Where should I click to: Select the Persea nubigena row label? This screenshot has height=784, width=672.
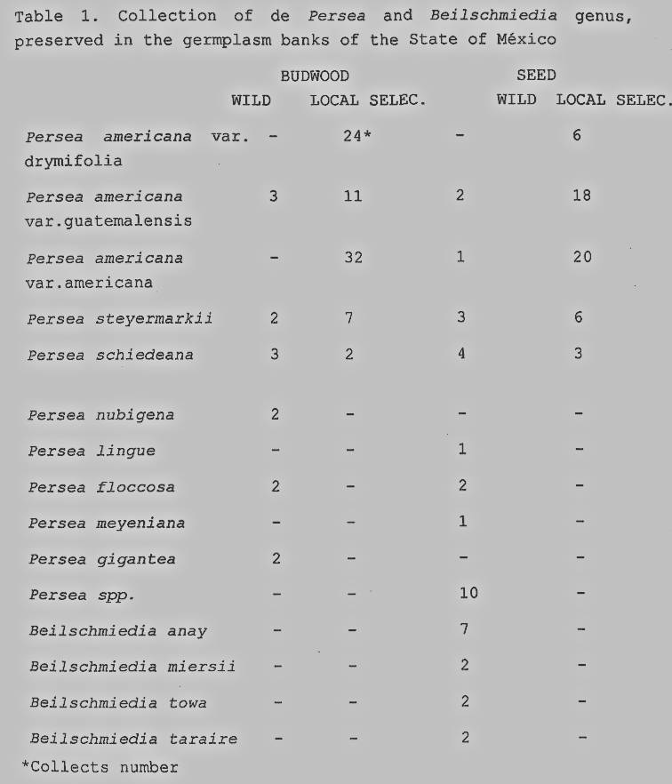pos(101,415)
